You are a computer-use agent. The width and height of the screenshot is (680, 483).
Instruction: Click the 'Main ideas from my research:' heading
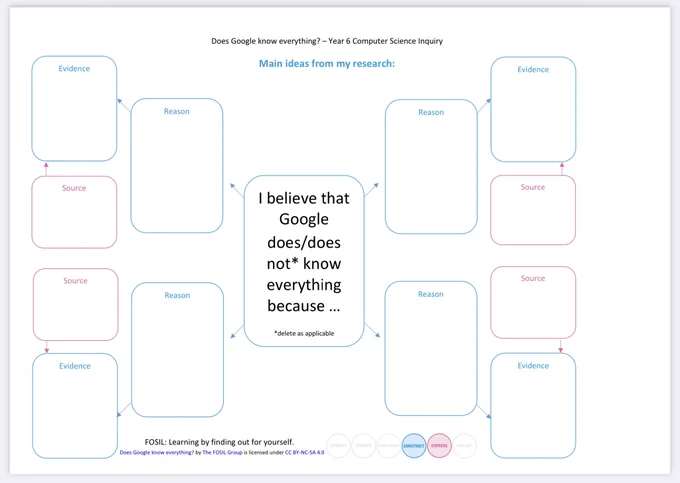327,64
